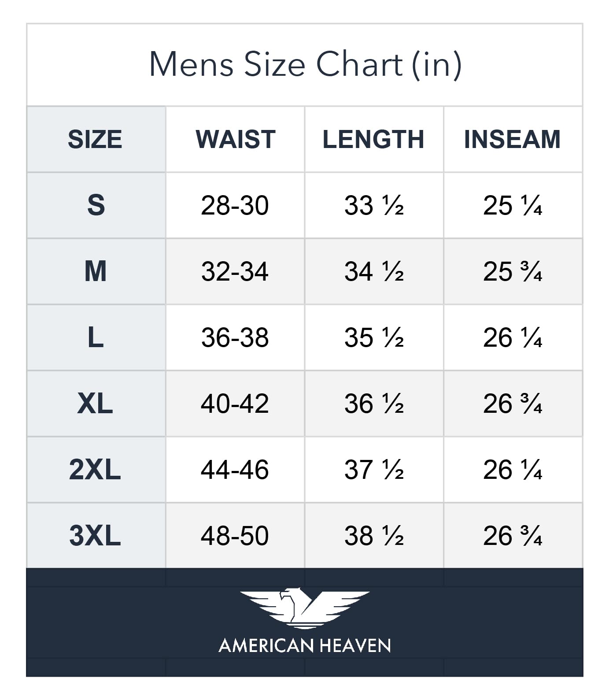
Task: Click the 48-50 waist cell
Action: coord(235,536)
